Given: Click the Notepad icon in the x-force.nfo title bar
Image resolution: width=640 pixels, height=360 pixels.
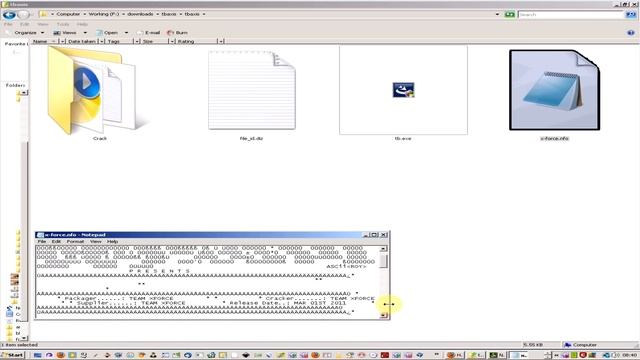Looking at the screenshot, I should point(40,235).
